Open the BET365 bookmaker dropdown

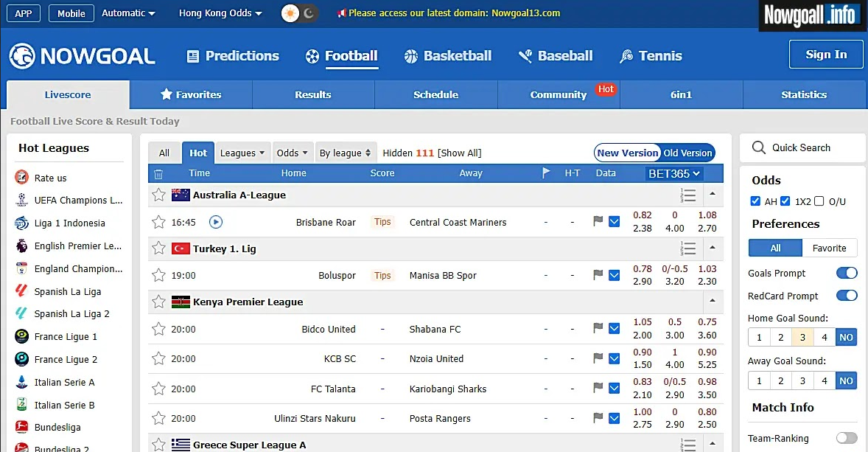pyautogui.click(x=673, y=173)
